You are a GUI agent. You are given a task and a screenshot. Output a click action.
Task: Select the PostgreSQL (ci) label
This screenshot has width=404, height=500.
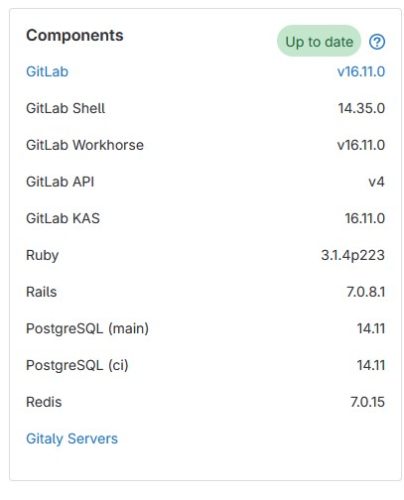[77, 365]
